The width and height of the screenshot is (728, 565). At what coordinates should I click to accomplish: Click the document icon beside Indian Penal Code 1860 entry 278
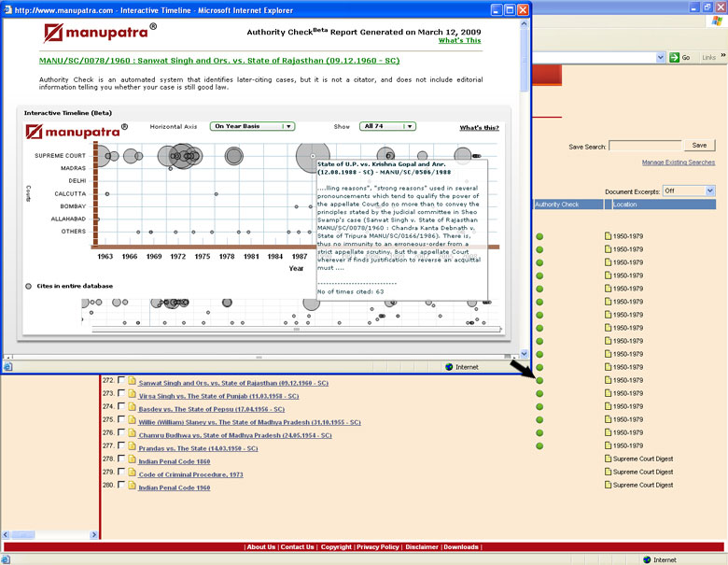coord(132,459)
